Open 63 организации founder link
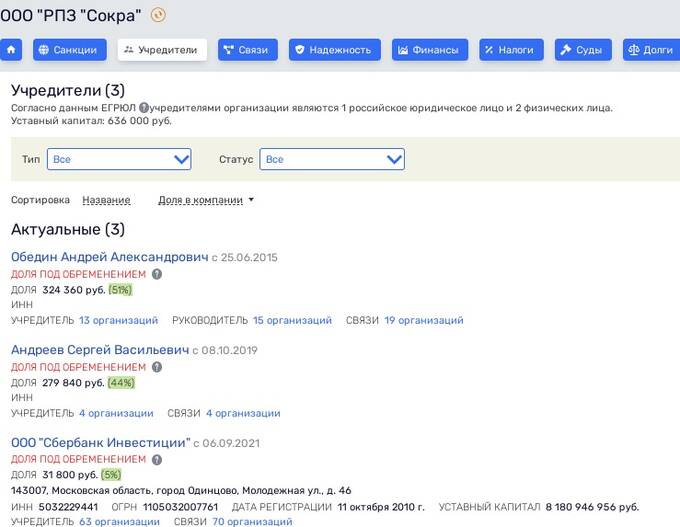This screenshot has height=527, width=680. 119,521
